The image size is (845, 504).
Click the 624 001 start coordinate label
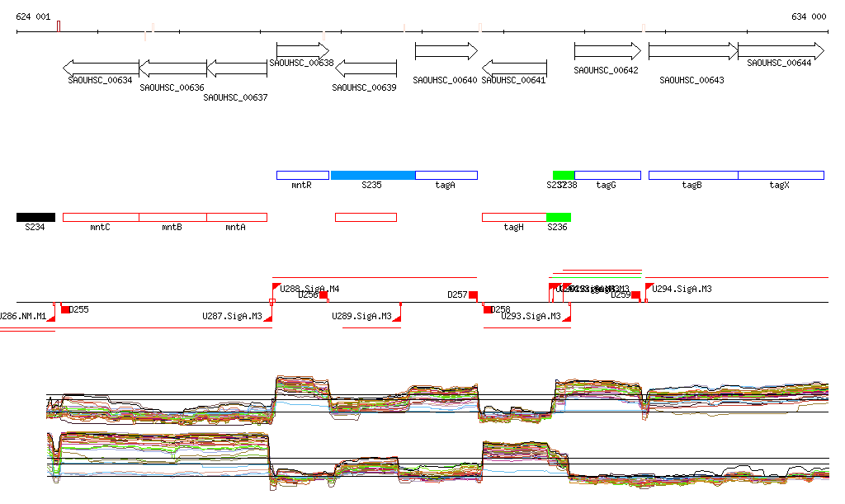pyautogui.click(x=33, y=16)
